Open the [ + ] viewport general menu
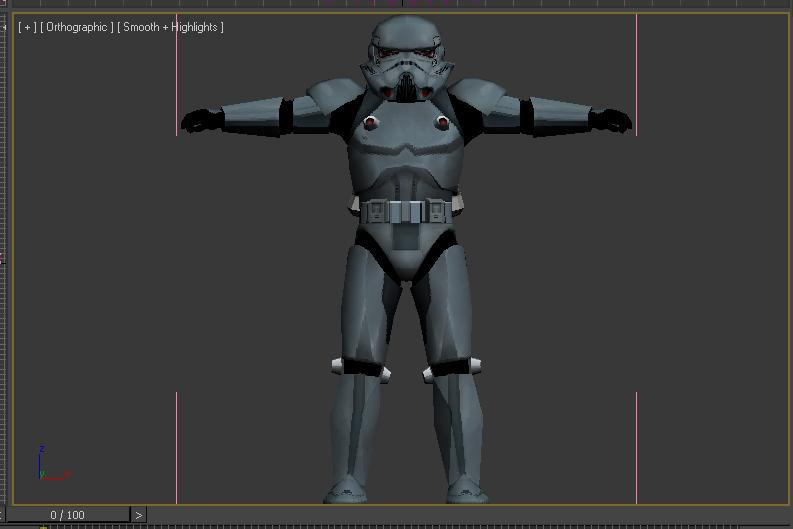Image resolution: width=793 pixels, height=529 pixels. (x=27, y=27)
